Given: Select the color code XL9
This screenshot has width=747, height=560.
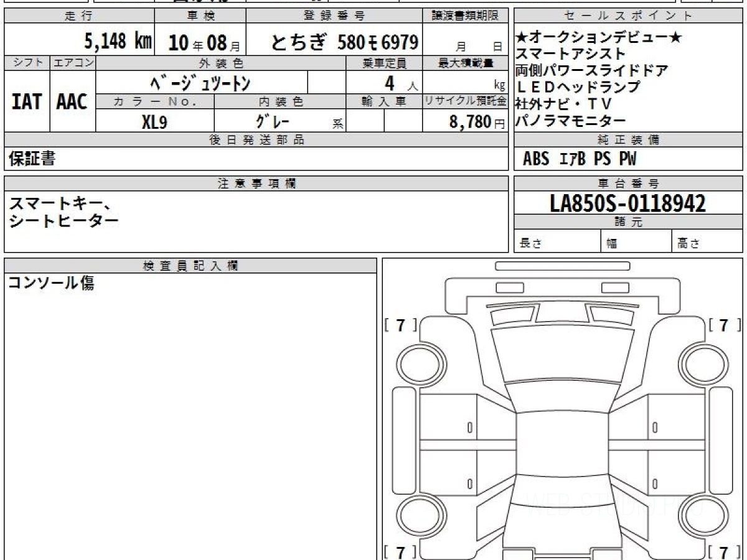Looking at the screenshot, I should (154, 121).
